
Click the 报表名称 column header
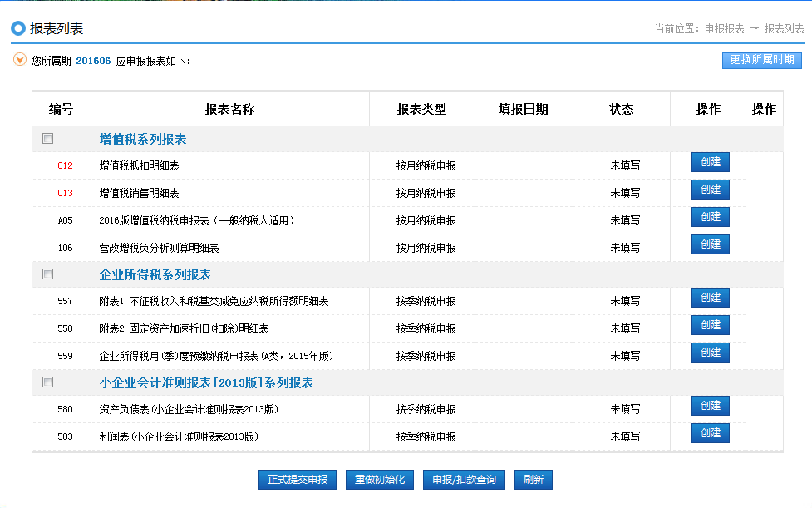click(230, 109)
